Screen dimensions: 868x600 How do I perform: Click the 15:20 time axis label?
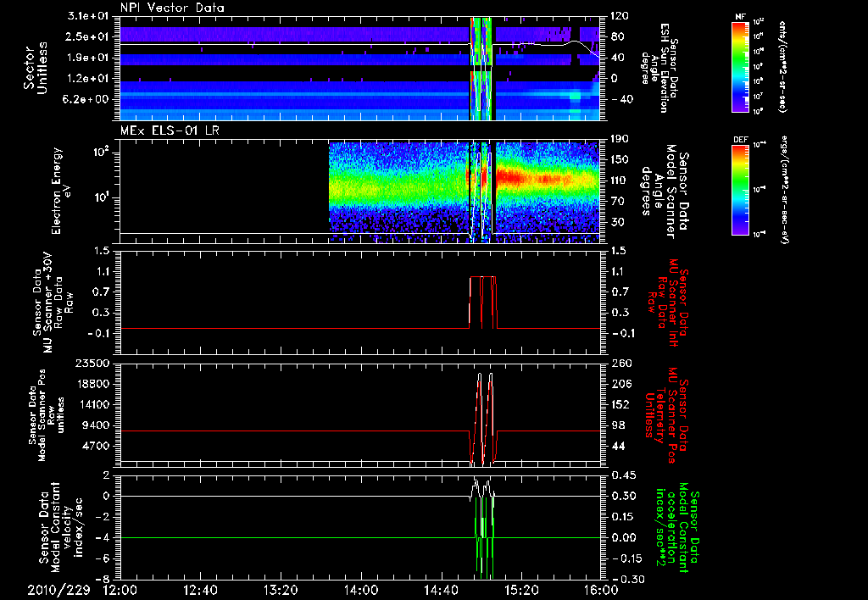520,590
